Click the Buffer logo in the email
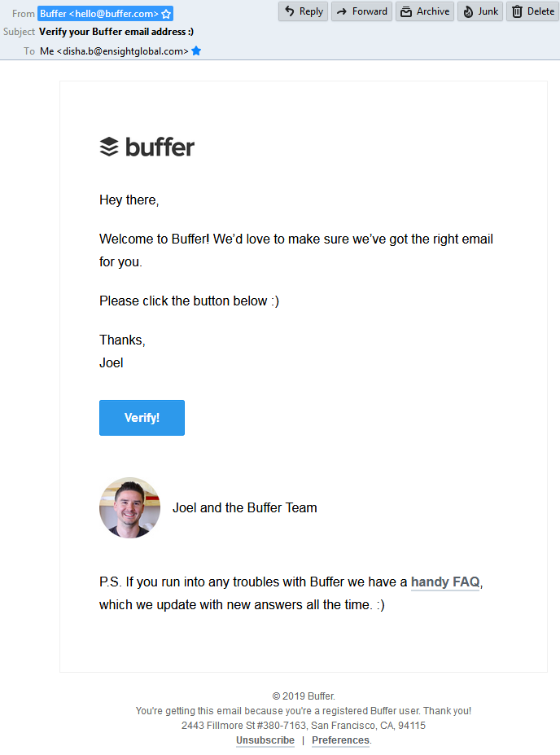Viewport: 560px width, 755px height. coord(147,147)
